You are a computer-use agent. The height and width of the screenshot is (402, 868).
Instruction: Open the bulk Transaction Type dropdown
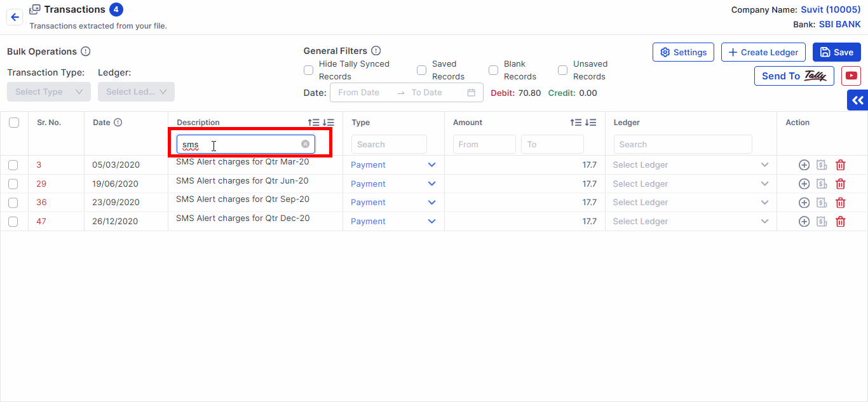(49, 92)
